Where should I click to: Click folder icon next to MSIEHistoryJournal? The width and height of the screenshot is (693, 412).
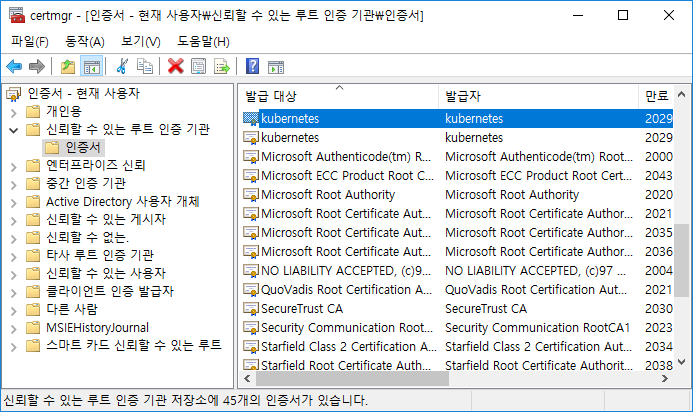click(33, 328)
